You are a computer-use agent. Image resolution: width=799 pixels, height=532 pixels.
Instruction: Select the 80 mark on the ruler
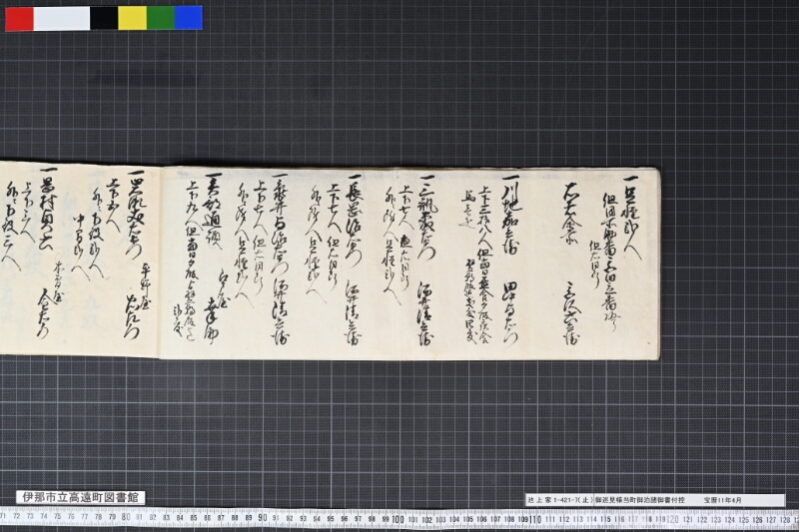click(x=126, y=517)
